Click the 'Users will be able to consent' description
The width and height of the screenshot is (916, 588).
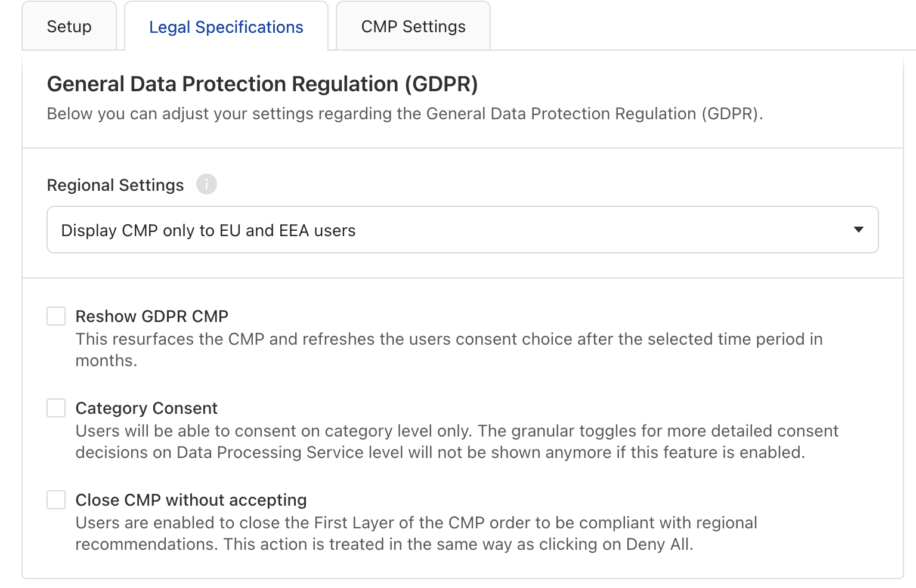457,441
